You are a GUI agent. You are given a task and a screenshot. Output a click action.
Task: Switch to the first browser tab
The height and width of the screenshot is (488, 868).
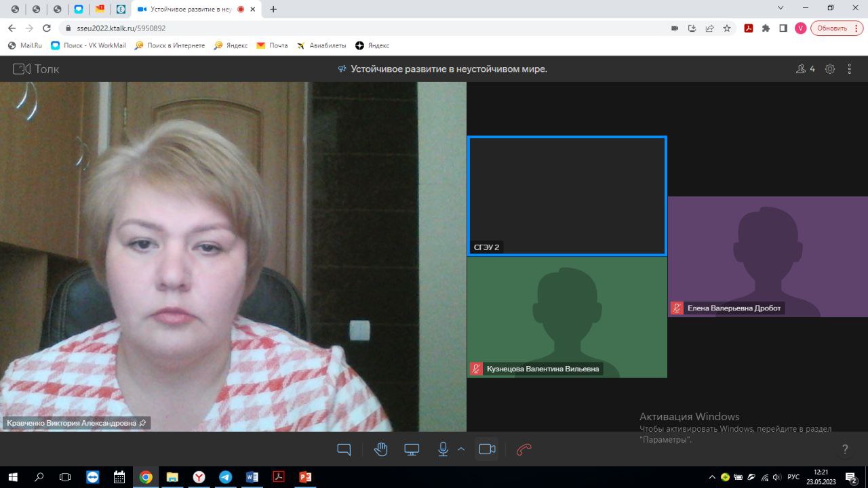click(x=15, y=9)
